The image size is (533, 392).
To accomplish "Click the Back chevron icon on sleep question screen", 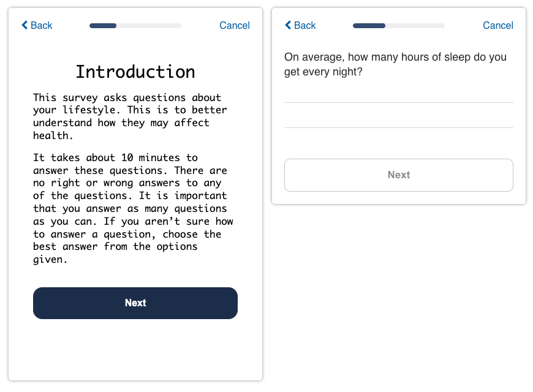I will pos(288,25).
